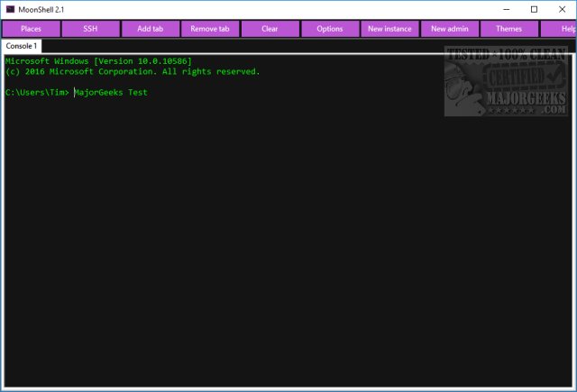Minimize the MoonShell window
Screen dimensions: 577x392
(x=507, y=10)
